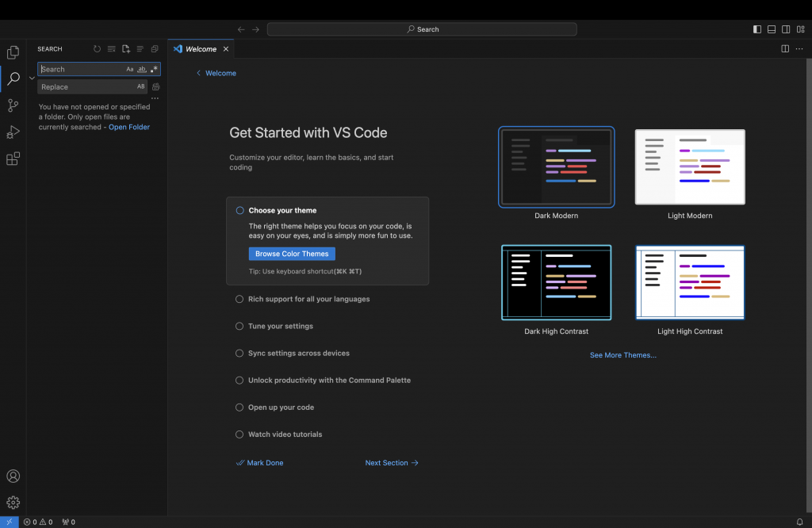Click the Open Folder link
Screen dimensions: 812x528
[x=129, y=127]
